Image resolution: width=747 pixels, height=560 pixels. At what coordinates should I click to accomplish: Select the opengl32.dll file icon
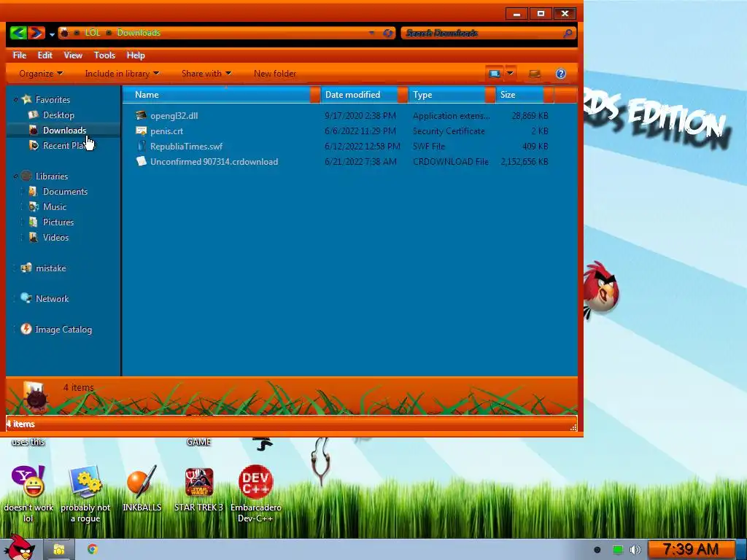click(x=141, y=115)
